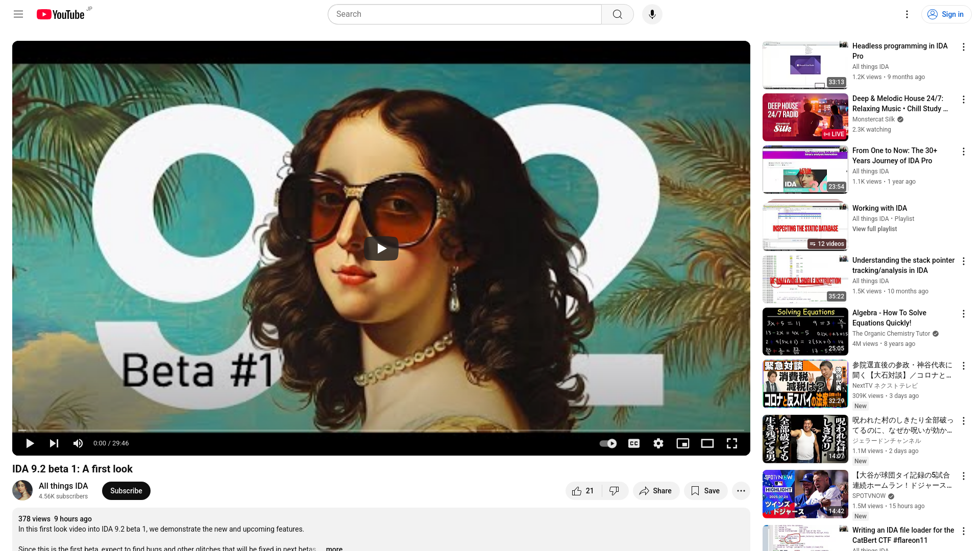
Task: Open the All things IDA channel name link
Action: tap(63, 486)
